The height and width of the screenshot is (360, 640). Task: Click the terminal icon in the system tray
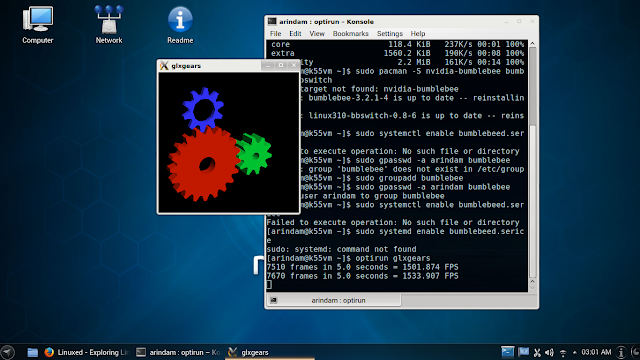(x=507, y=352)
